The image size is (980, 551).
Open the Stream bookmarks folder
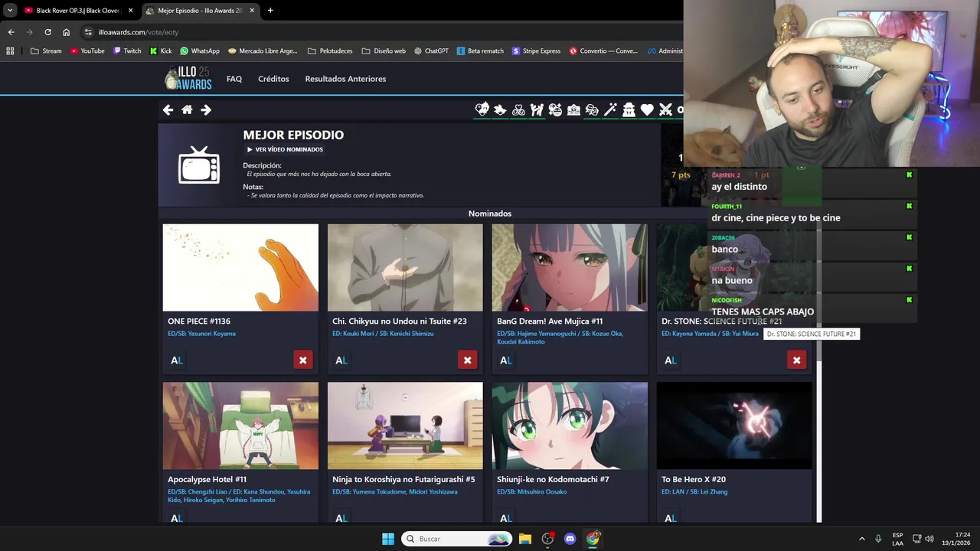click(x=46, y=51)
